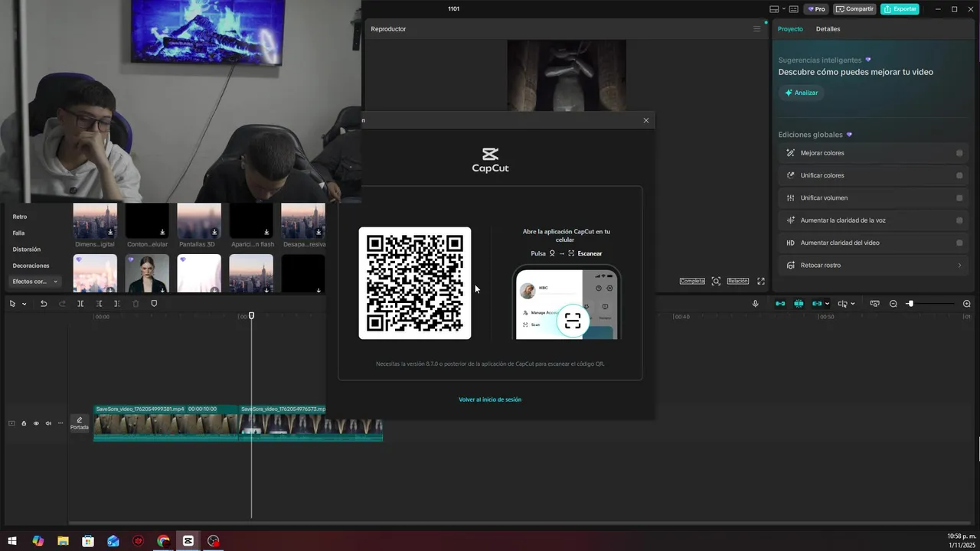Image resolution: width=980 pixels, height=551 pixels.
Task: Select the Retro effects category
Action: coord(20,217)
